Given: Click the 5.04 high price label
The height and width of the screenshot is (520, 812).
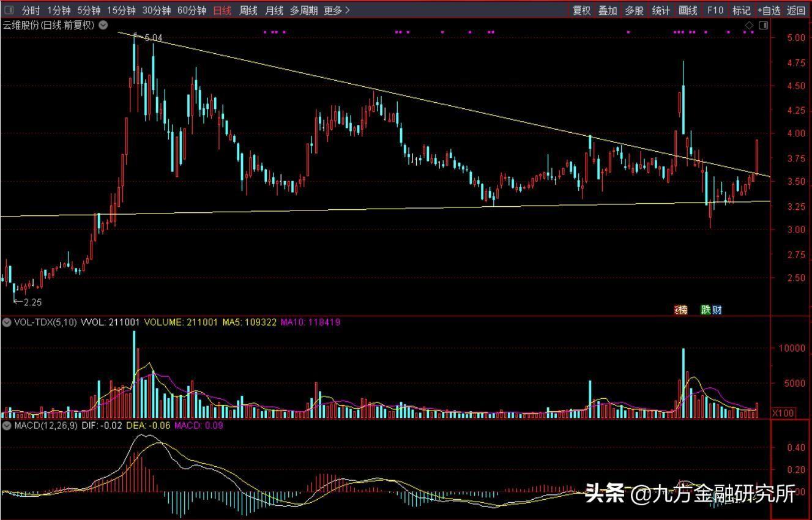Looking at the screenshot, I should pyautogui.click(x=152, y=38).
